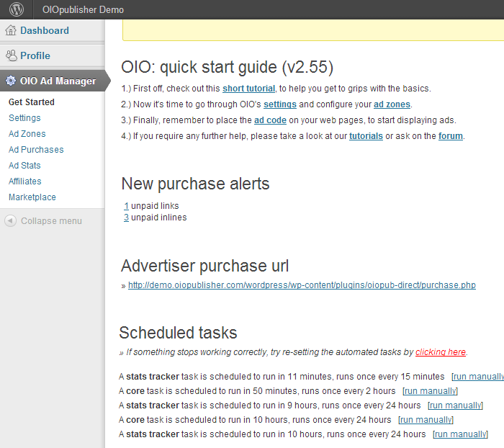Visit the forum link
The width and height of the screenshot is (504, 448).
coord(451,136)
